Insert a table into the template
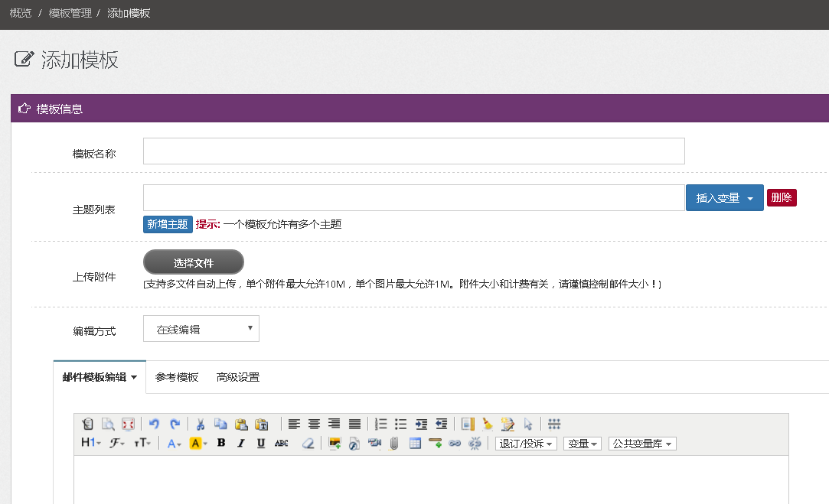This screenshot has width=829, height=504. (415, 443)
